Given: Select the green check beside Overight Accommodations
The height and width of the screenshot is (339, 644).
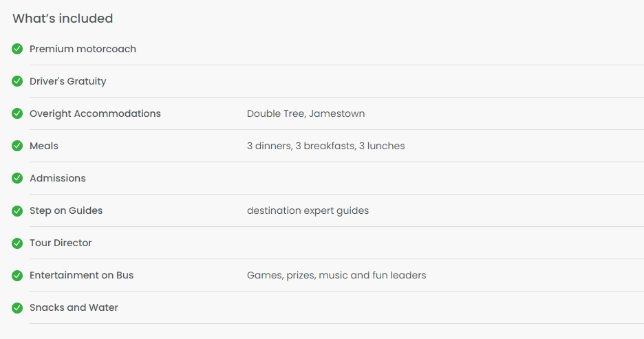Looking at the screenshot, I should [x=17, y=113].
